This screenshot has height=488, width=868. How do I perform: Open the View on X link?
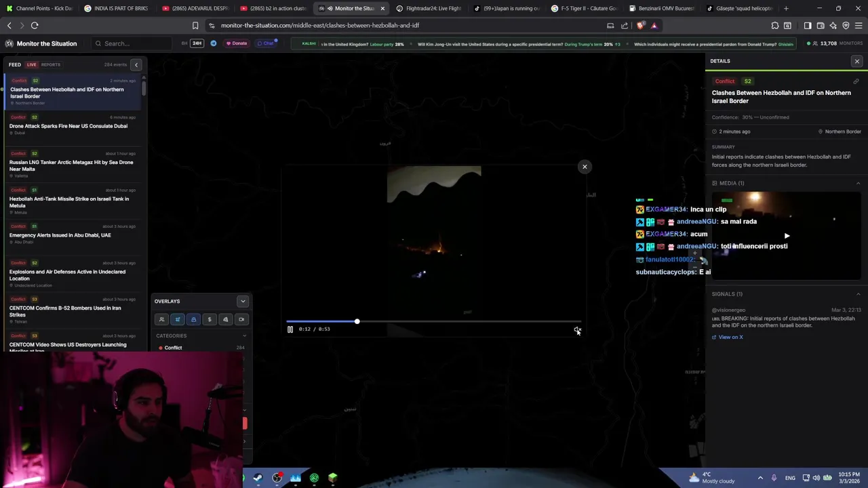click(728, 337)
